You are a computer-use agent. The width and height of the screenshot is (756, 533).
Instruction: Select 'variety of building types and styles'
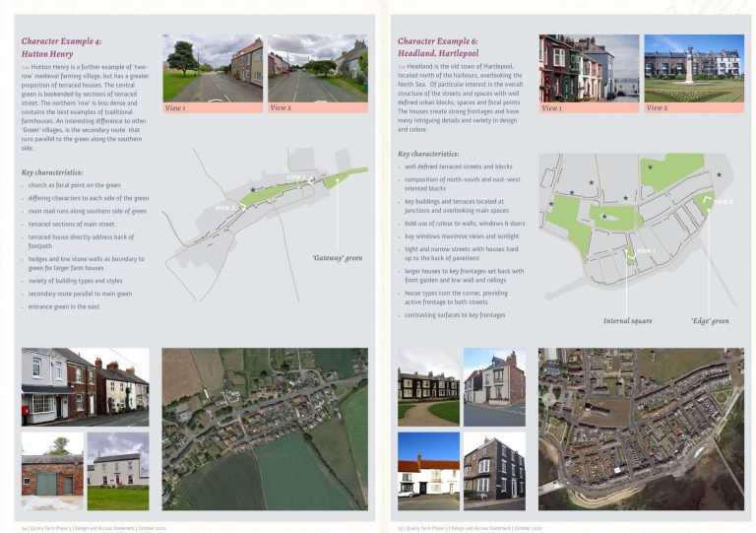click(x=75, y=281)
